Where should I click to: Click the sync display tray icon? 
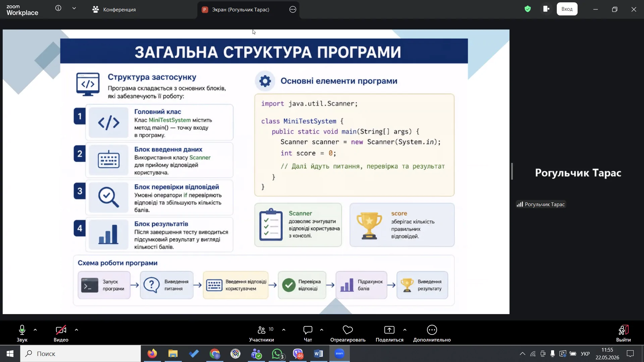563,354
